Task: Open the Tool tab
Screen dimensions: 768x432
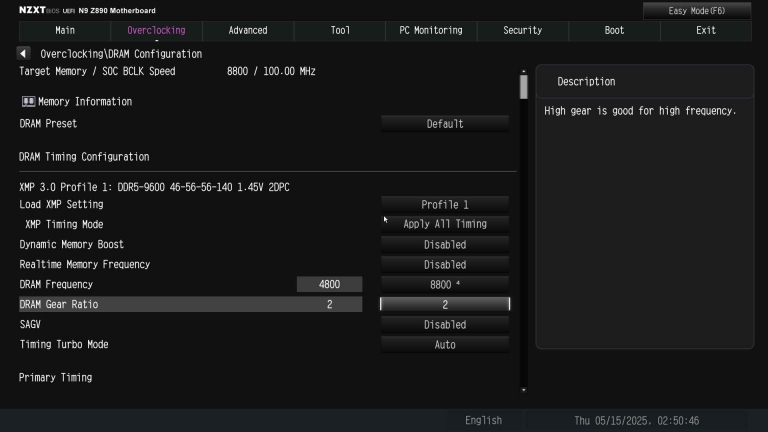Action: tap(340, 30)
